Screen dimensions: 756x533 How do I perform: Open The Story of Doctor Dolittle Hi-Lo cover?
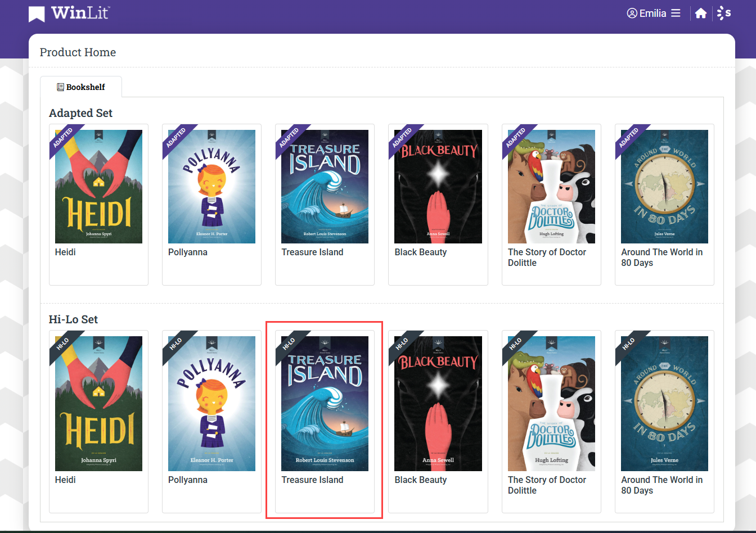(x=551, y=403)
